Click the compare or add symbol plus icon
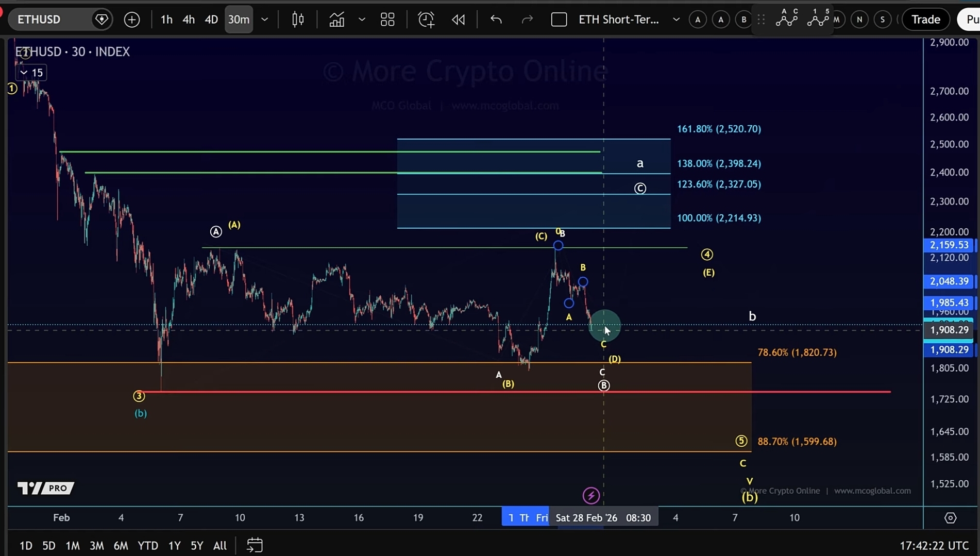This screenshot has width=980, height=556. pos(132,20)
